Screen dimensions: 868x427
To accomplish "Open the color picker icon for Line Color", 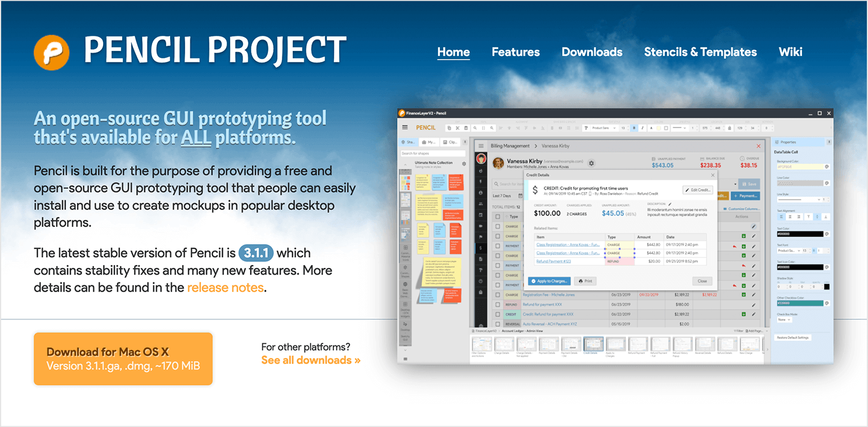I will click(x=827, y=183).
